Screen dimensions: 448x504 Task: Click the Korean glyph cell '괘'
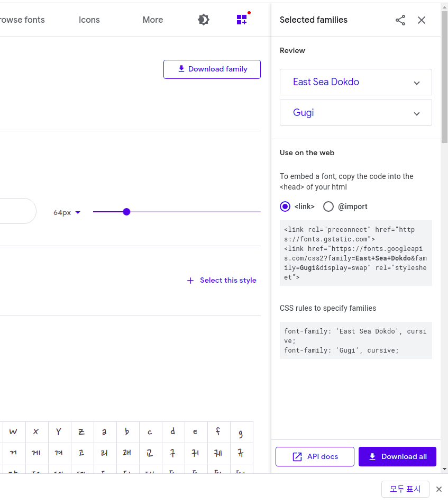pos(128,453)
